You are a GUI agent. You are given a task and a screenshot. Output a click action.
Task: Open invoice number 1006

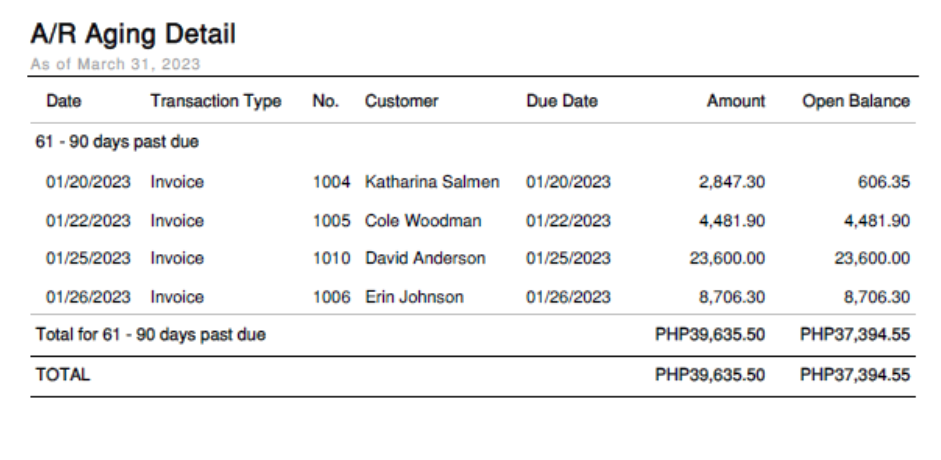(332, 297)
